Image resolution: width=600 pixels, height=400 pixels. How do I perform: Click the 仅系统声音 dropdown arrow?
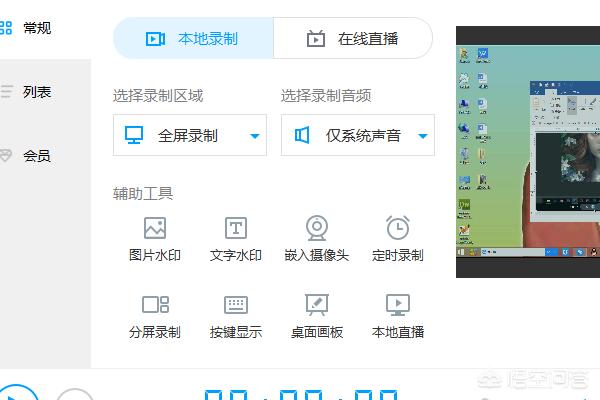click(x=423, y=136)
